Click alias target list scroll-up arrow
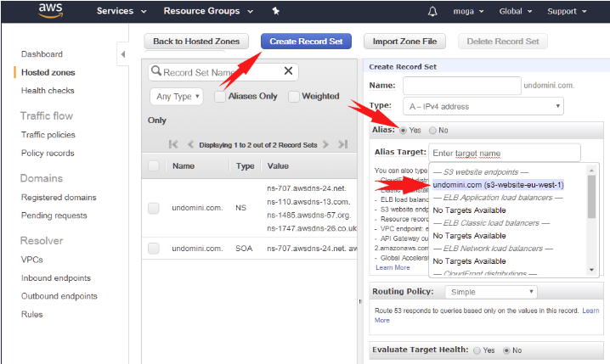This screenshot has width=610, height=364. 591,171
